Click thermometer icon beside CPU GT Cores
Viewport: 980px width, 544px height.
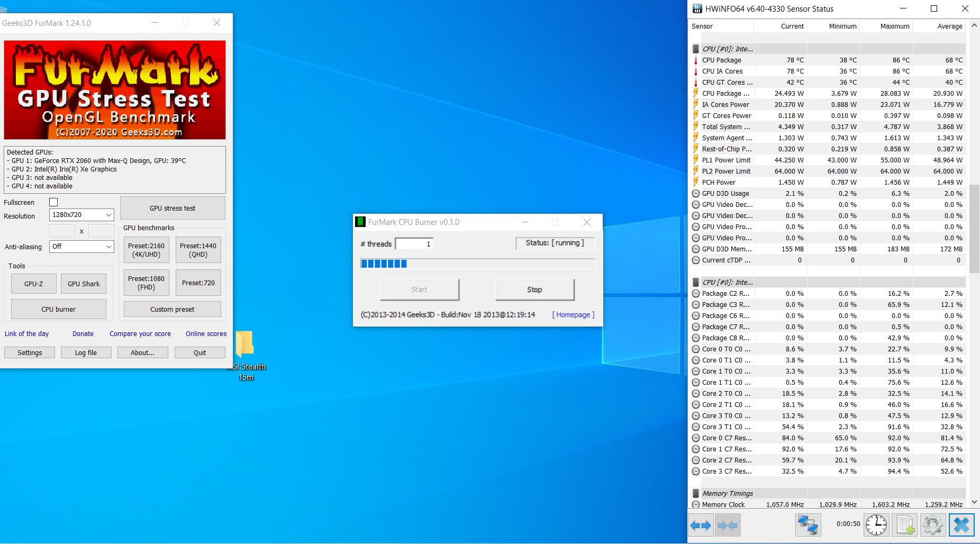696,83
